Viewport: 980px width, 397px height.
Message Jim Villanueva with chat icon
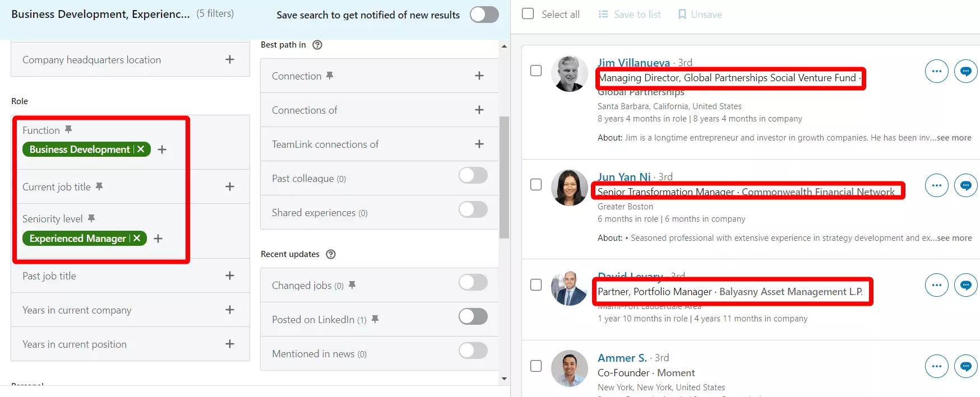tap(966, 71)
